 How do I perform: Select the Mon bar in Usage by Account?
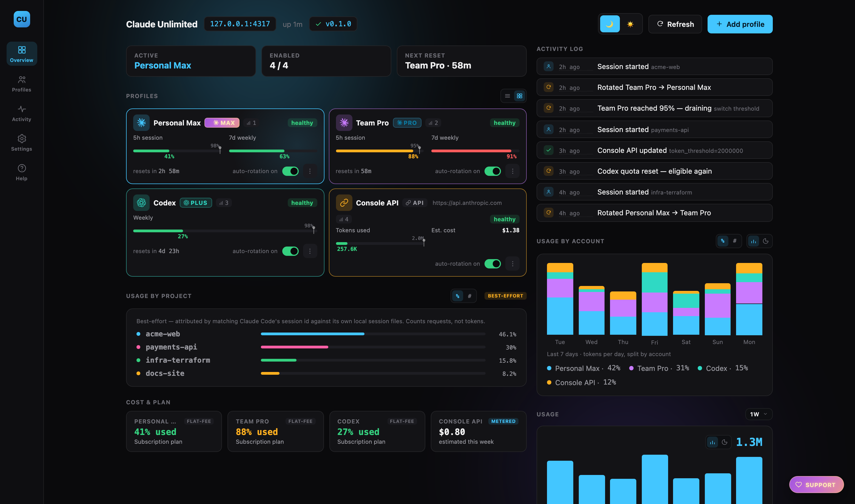point(749,299)
